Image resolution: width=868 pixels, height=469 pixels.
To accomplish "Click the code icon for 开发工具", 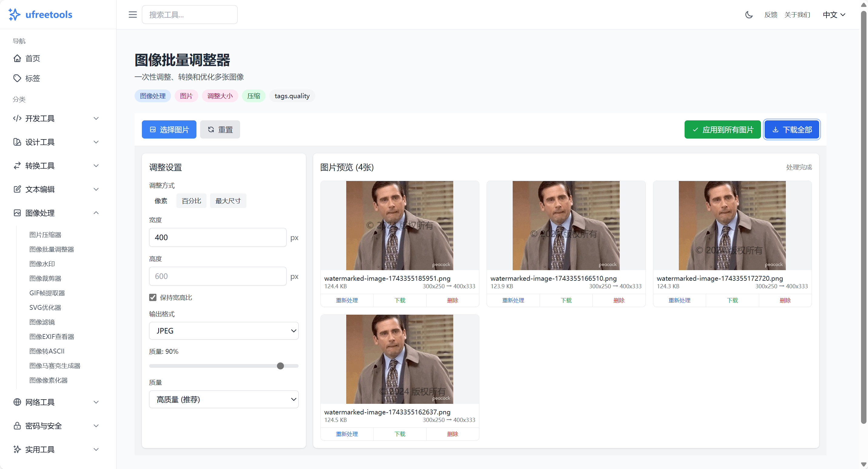I will coord(17,118).
